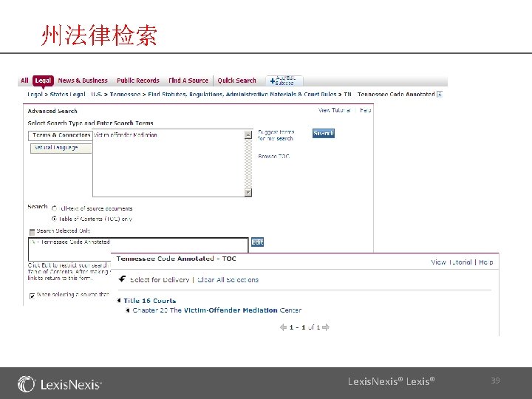This screenshot has height=399, width=532.
Task: Click the previous results arrow
Action: coord(283,327)
